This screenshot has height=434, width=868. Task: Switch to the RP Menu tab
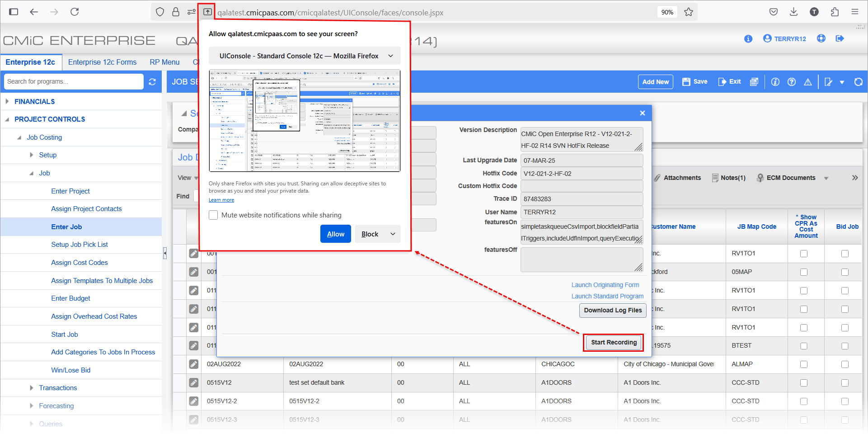point(164,62)
